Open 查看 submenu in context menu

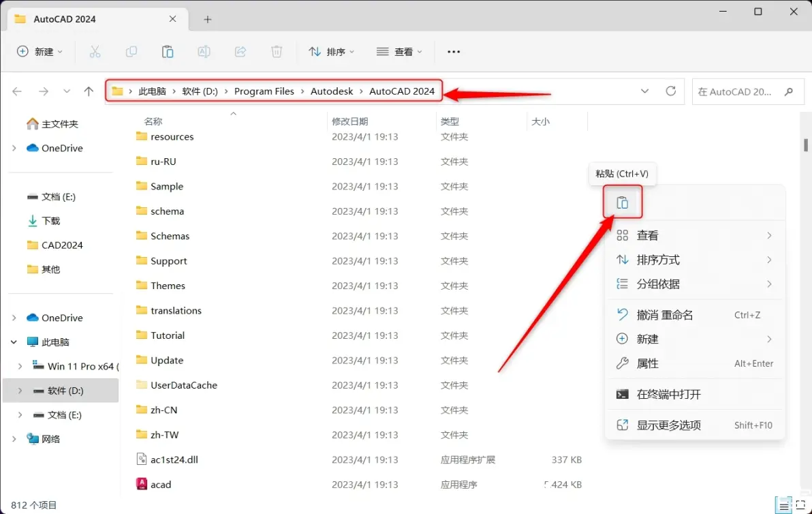click(x=694, y=236)
